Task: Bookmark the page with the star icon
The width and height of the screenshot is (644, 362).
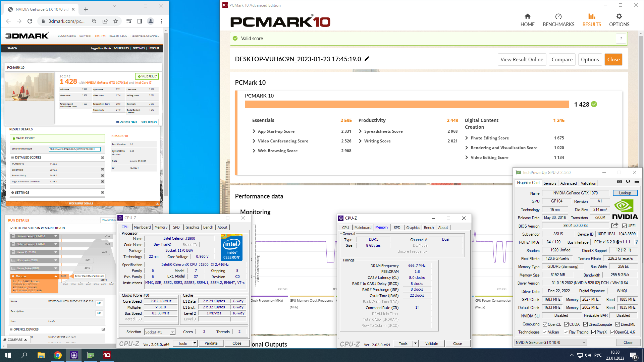Action: point(116,21)
